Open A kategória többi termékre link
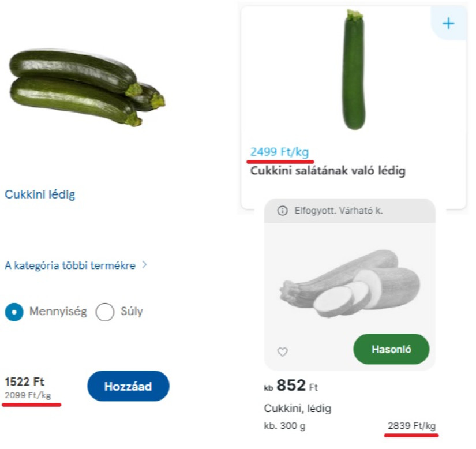This screenshot has height=449, width=476. tap(69, 265)
